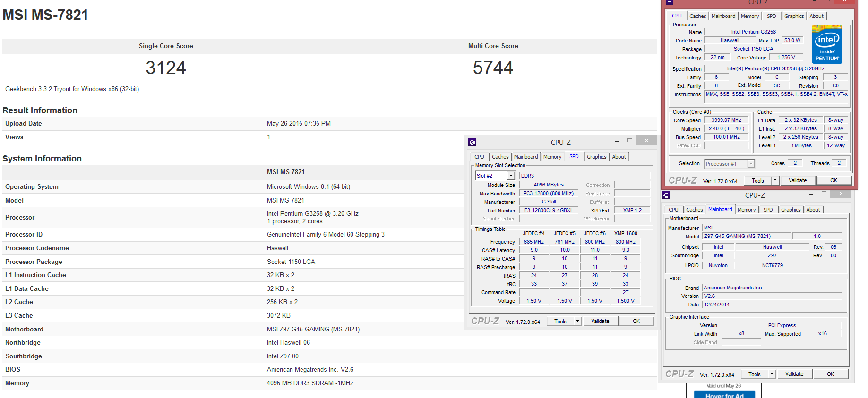Click OK in the CPU window
This screenshot has width=868, height=398.
[834, 180]
